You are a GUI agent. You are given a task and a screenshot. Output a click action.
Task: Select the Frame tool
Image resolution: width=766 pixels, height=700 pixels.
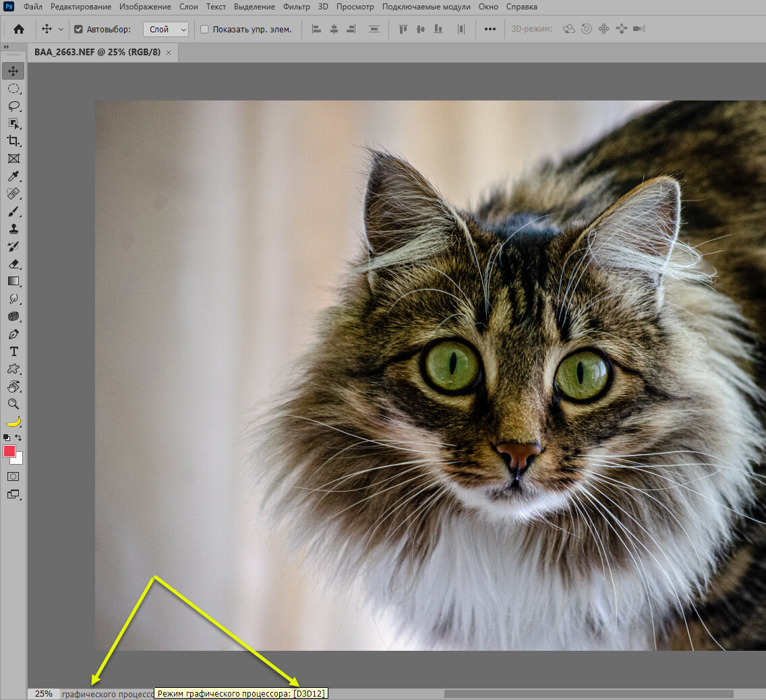pyautogui.click(x=13, y=158)
